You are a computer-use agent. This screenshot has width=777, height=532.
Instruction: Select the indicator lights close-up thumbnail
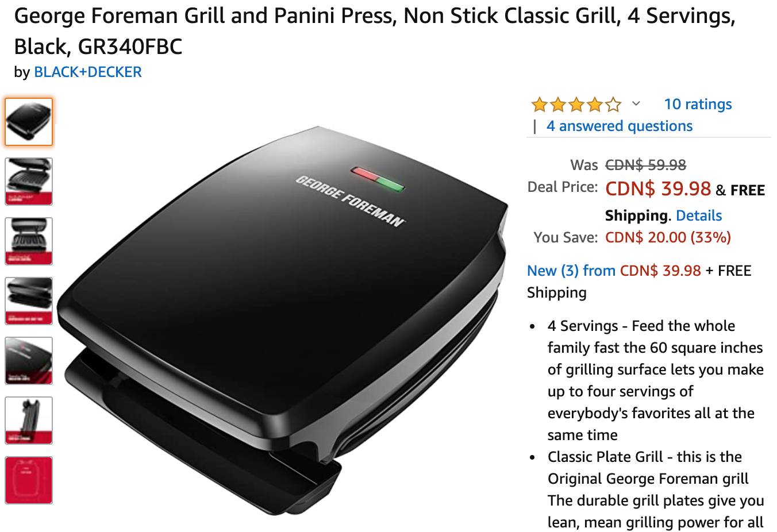(29, 361)
